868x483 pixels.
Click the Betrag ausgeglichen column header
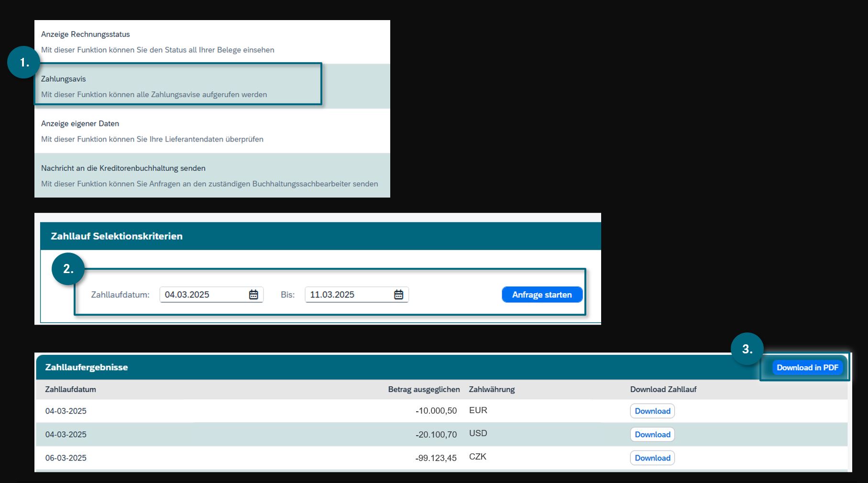point(424,389)
